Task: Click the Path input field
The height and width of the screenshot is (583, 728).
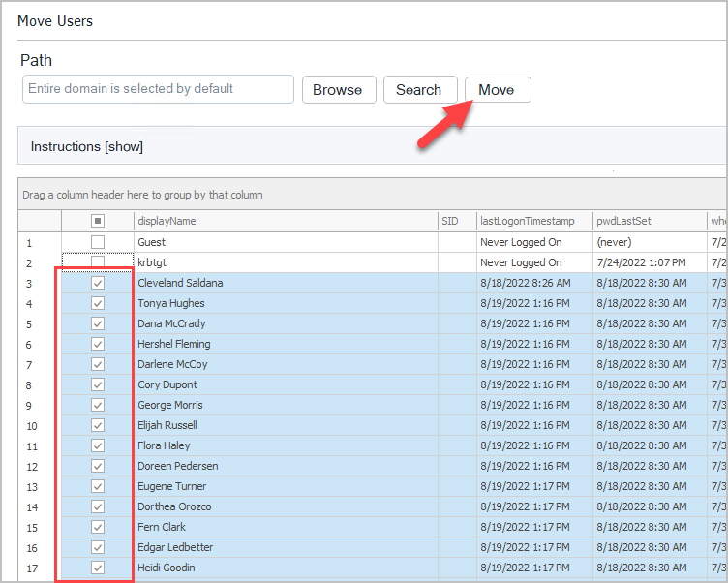Action: coord(158,89)
